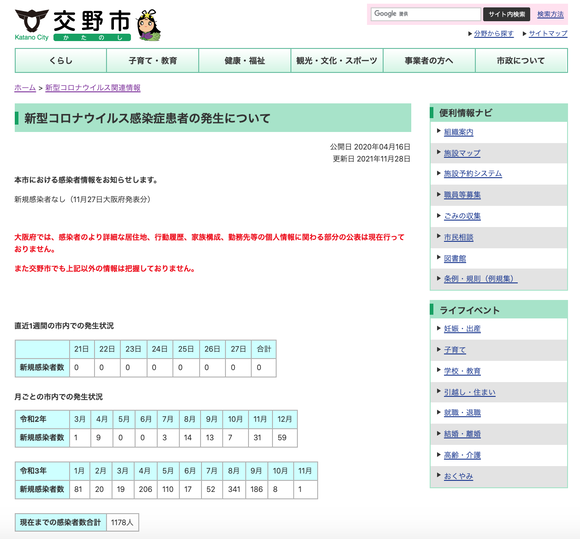Click the total infections value 1178人
This screenshot has height=539, width=580.
click(122, 523)
